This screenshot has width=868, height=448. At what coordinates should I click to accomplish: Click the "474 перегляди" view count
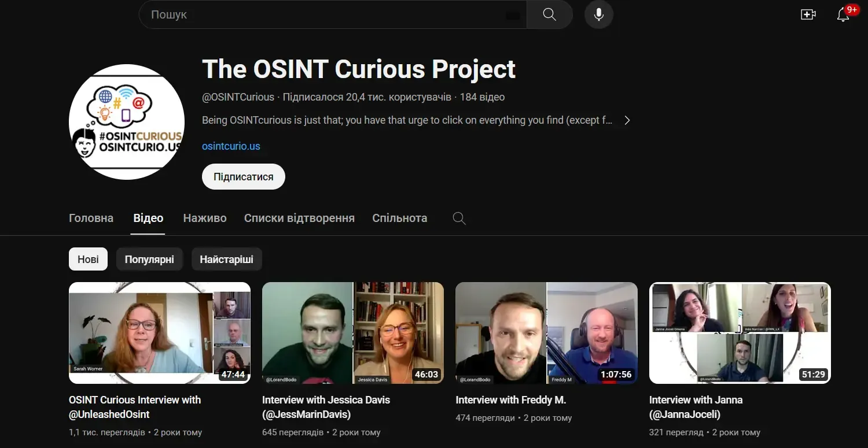[x=485, y=418]
